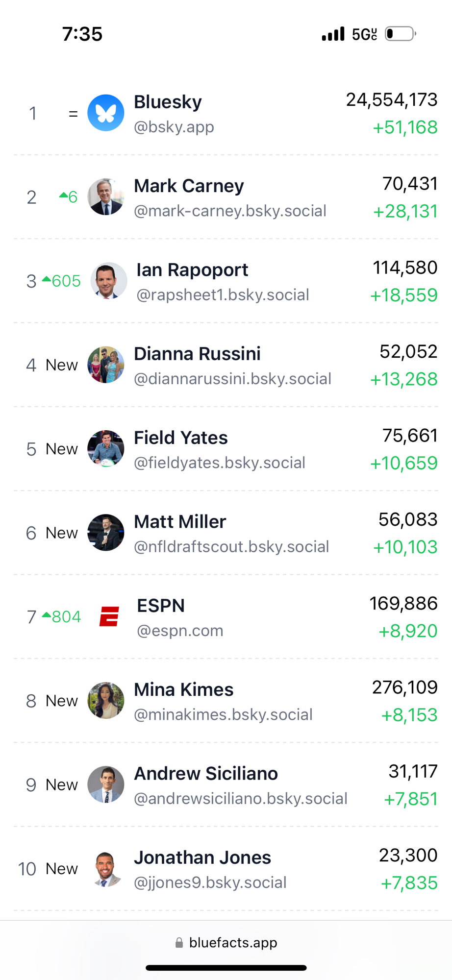
Task: Open @mark-carney.bsky.social handle
Action: click(x=230, y=211)
